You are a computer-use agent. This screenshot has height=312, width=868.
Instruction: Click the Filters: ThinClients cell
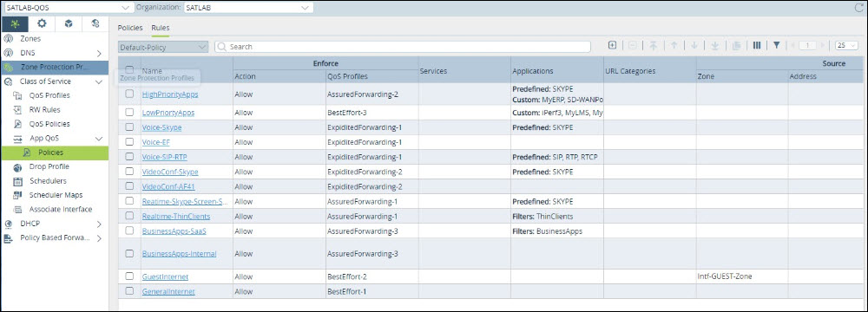(557, 217)
